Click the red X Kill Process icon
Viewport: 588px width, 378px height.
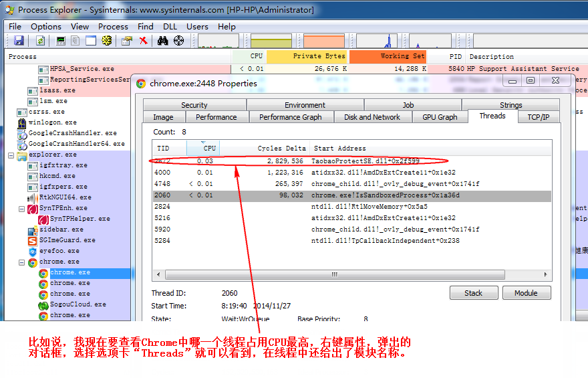[143, 40]
